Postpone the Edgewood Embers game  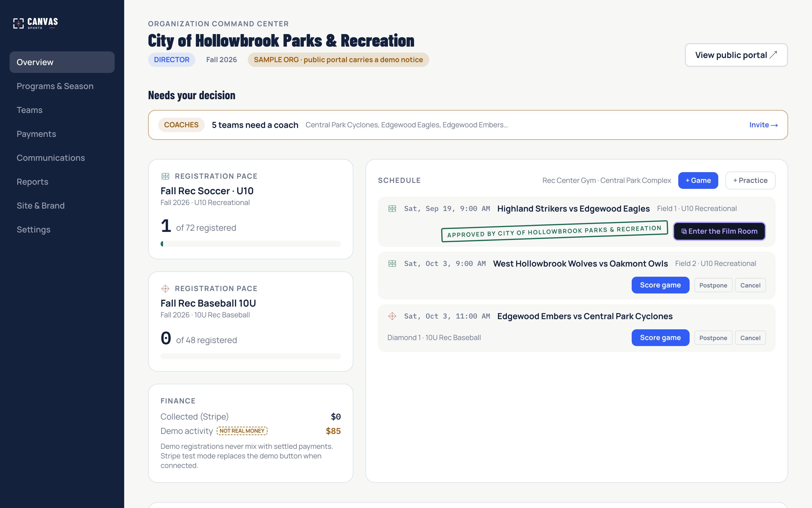(713, 338)
